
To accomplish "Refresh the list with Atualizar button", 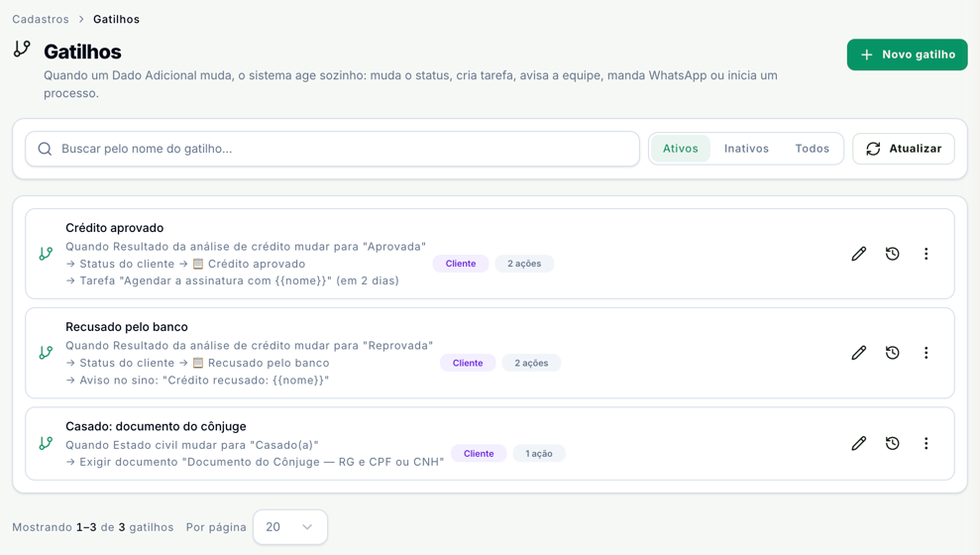I will point(903,149).
